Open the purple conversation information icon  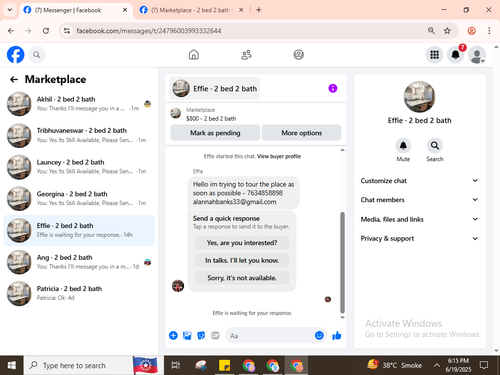(333, 88)
